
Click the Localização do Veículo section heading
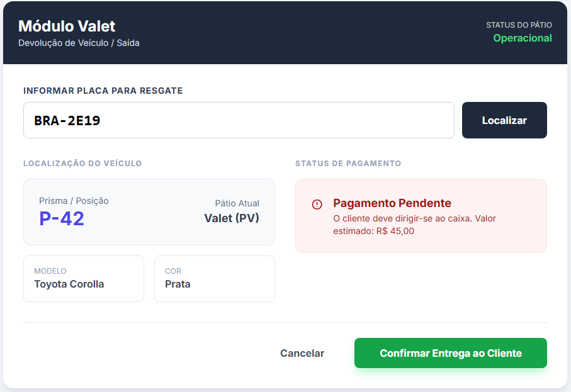point(82,164)
